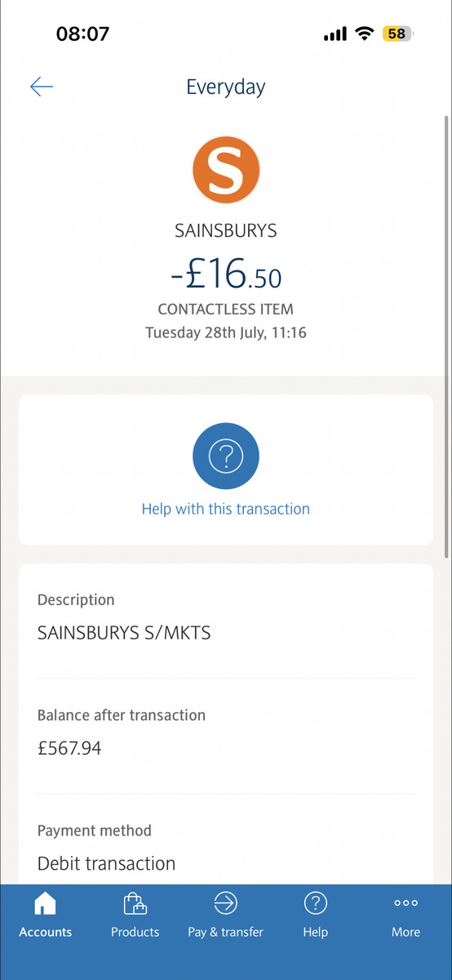Tap the Debit transaction payment method
This screenshot has width=452, height=980.
click(107, 863)
